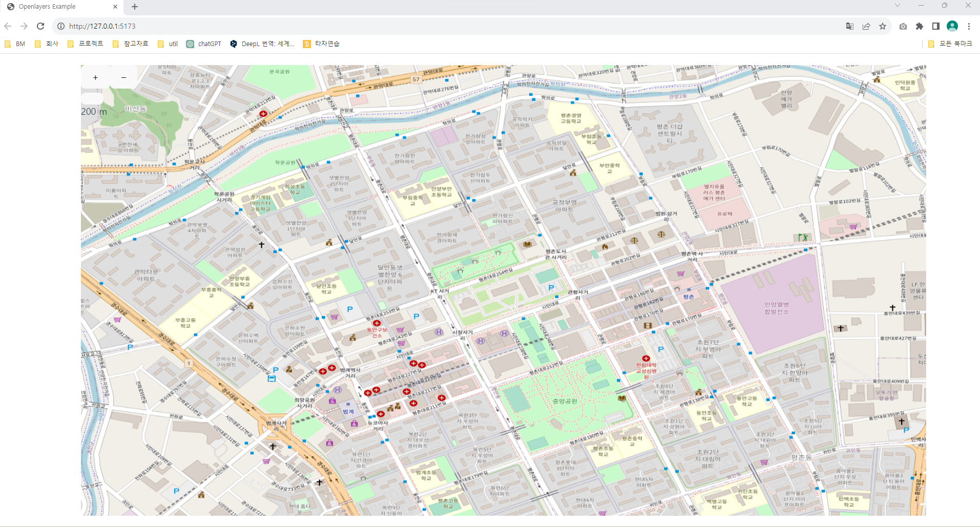Click the 안양열병합발전소 label
Viewport: 980px width, 527px height.
(x=777, y=308)
